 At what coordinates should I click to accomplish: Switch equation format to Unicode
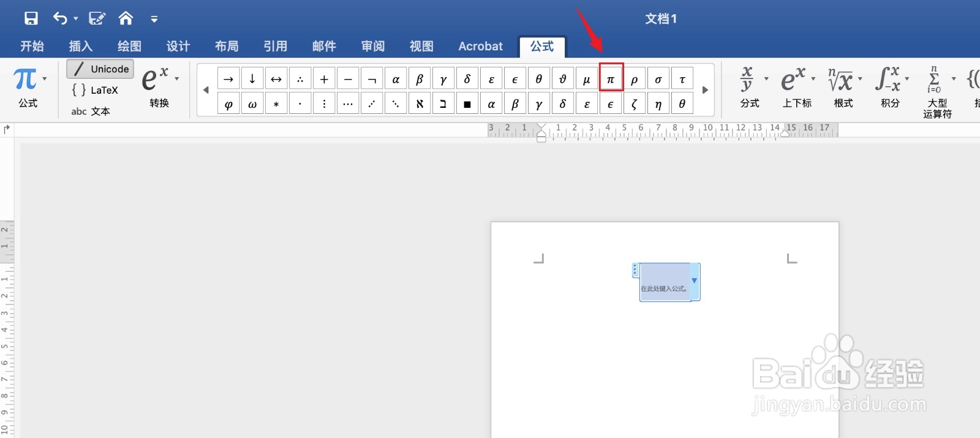tap(100, 69)
